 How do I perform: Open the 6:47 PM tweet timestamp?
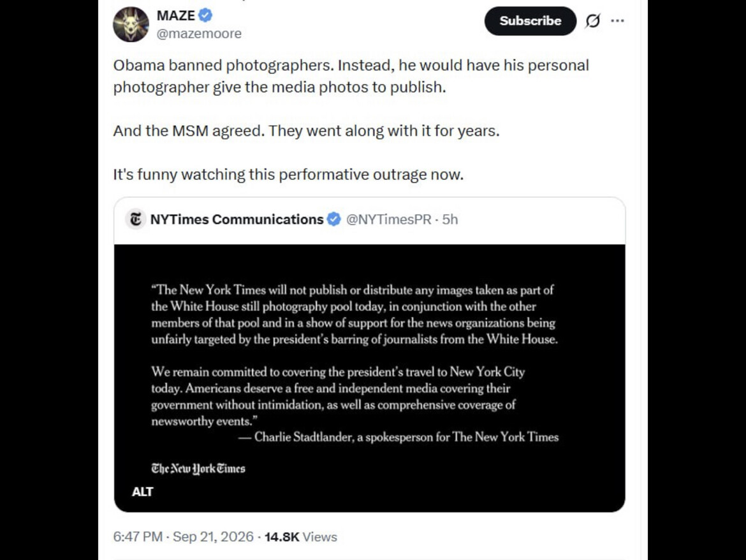point(138,536)
